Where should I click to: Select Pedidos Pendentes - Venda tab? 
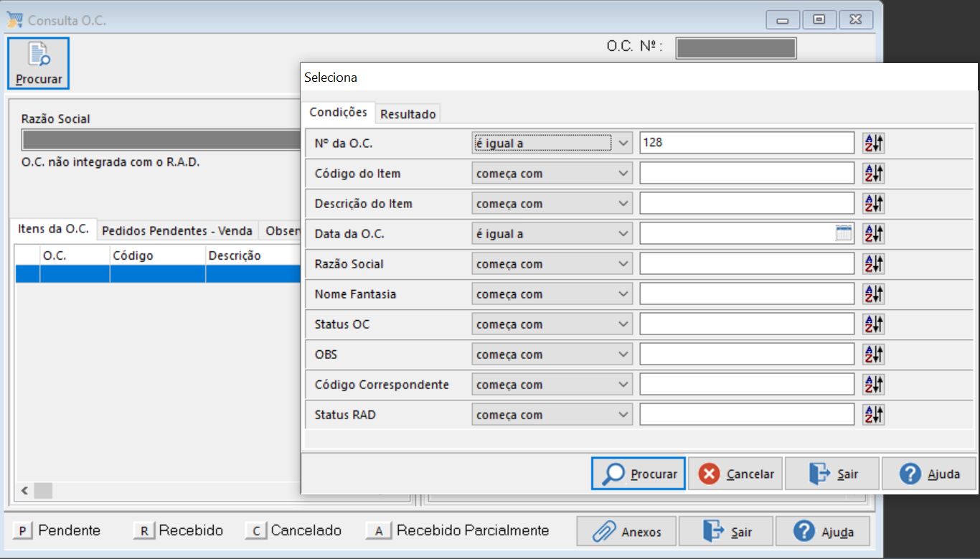coord(177,230)
